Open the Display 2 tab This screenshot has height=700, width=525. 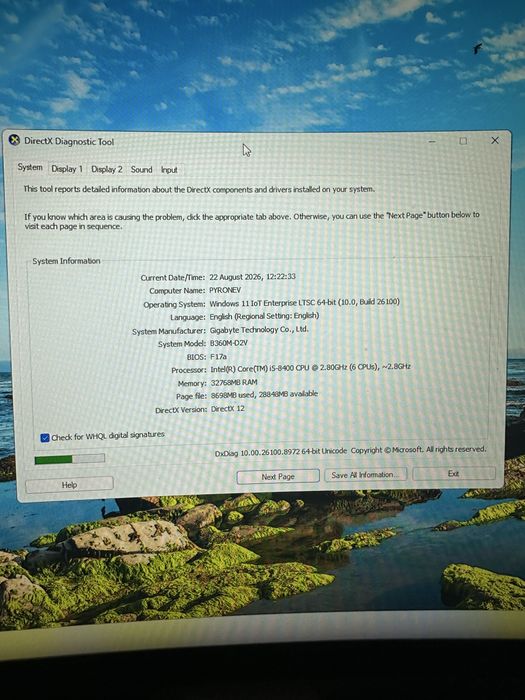[x=107, y=169]
